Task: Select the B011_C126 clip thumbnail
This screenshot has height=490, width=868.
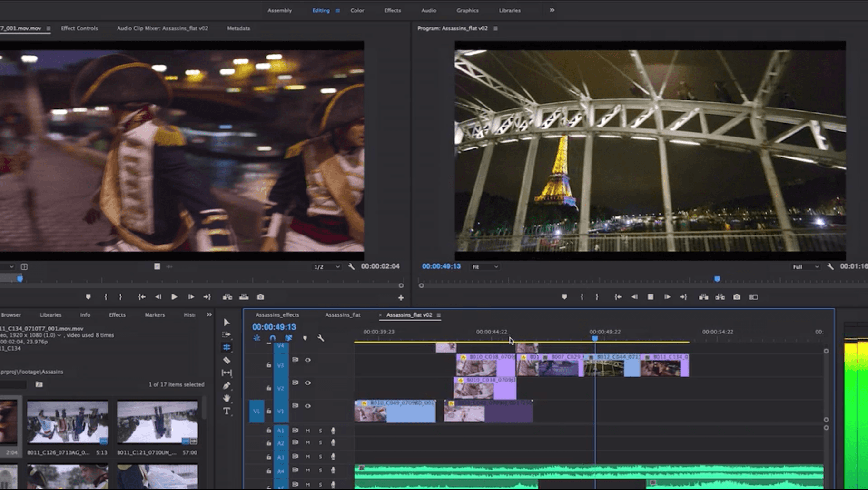Action: click(67, 422)
